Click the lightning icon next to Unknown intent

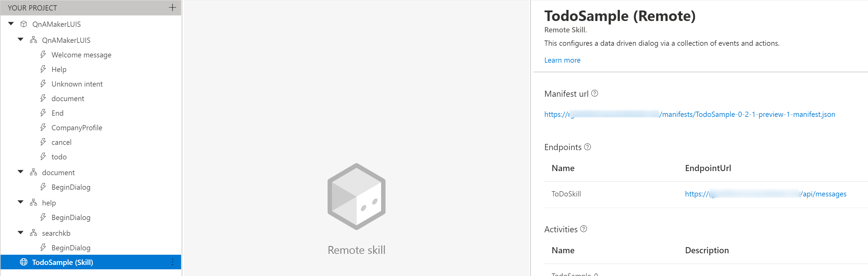point(43,84)
